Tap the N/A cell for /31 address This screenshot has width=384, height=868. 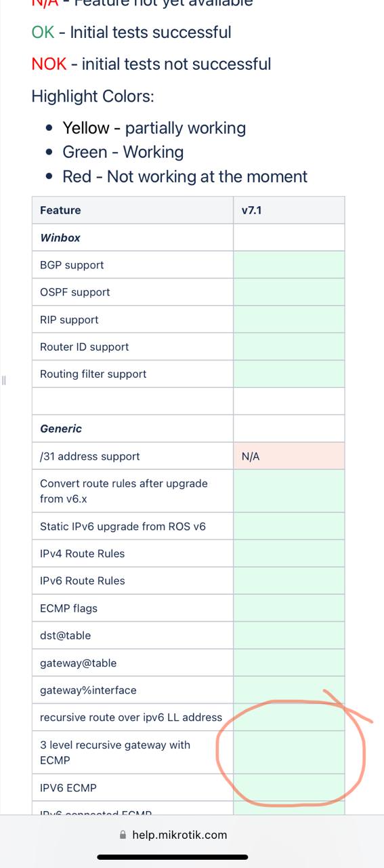pyautogui.click(x=289, y=456)
